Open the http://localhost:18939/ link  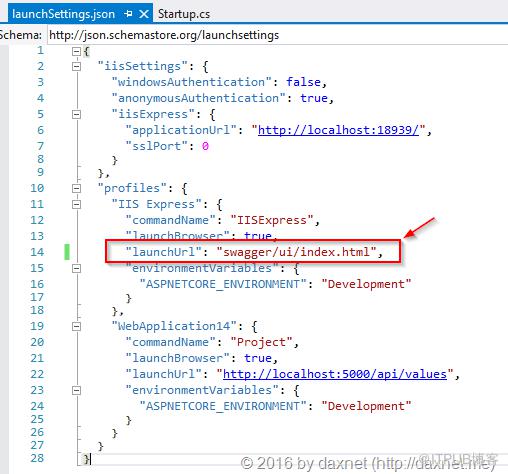pyautogui.click(x=338, y=130)
